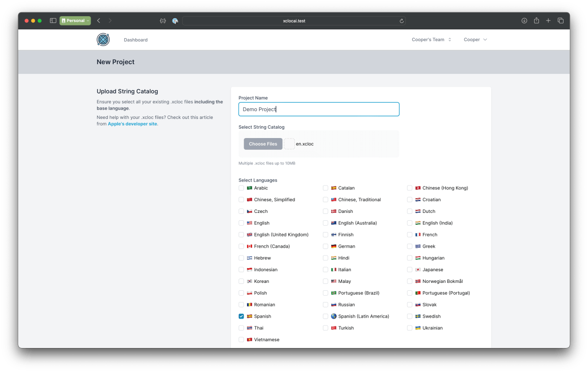
Task: Check the Hindi checkbox
Action: [x=325, y=258]
